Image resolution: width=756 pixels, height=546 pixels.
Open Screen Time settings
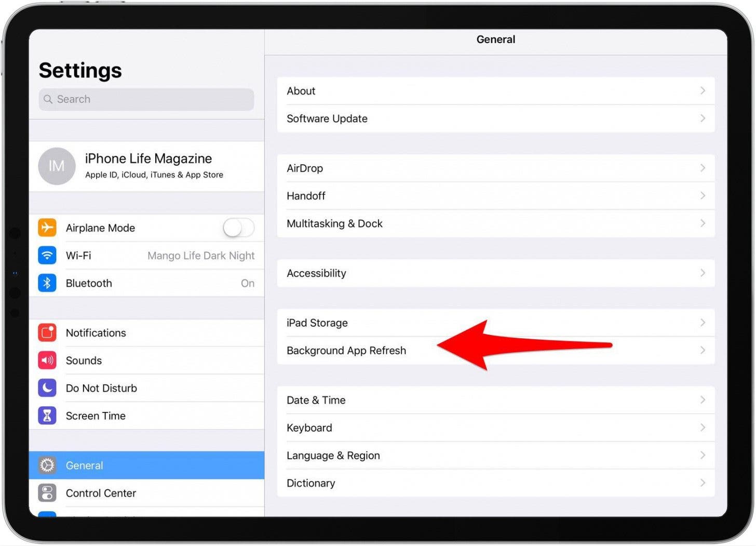146,415
